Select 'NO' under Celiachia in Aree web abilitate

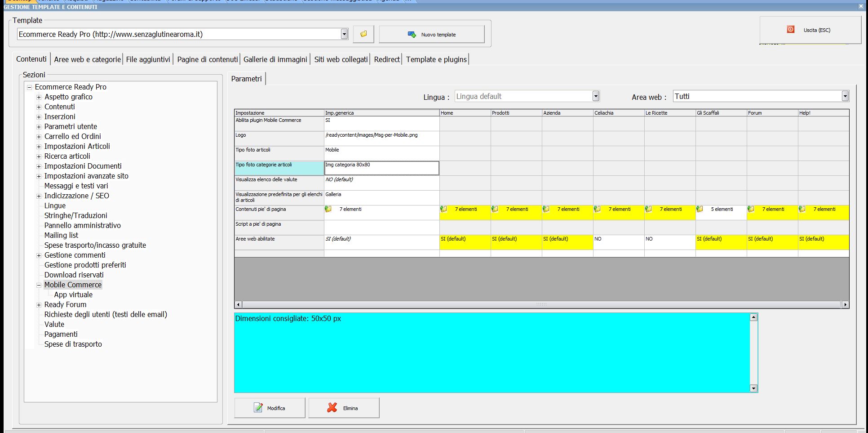619,242
